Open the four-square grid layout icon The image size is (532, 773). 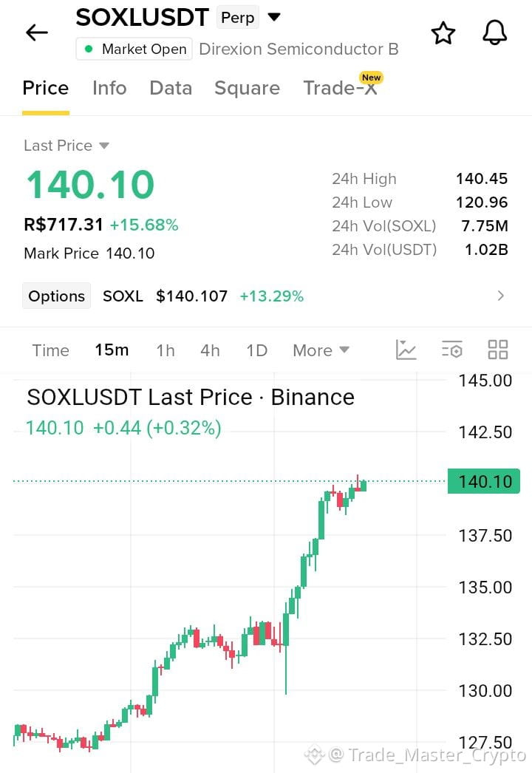497,350
